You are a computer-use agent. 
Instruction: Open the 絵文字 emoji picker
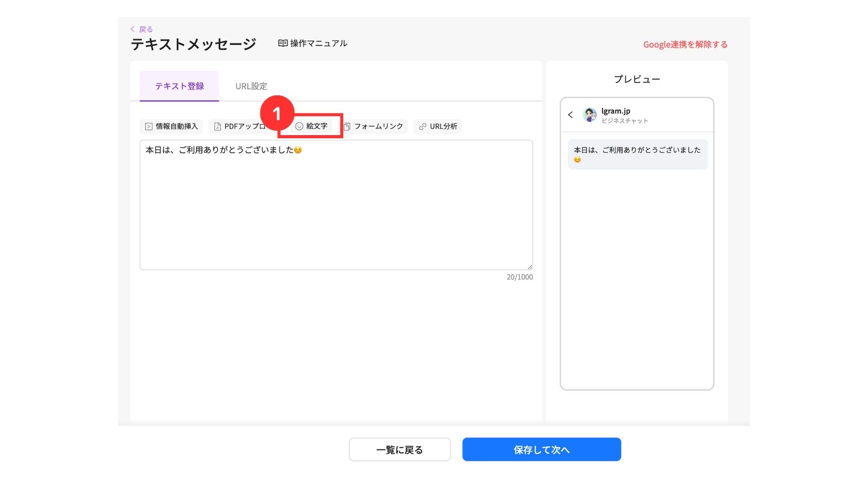(311, 127)
